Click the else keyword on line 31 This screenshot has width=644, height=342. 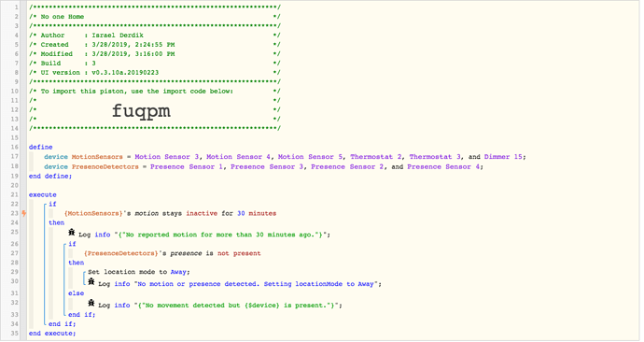(x=76, y=293)
